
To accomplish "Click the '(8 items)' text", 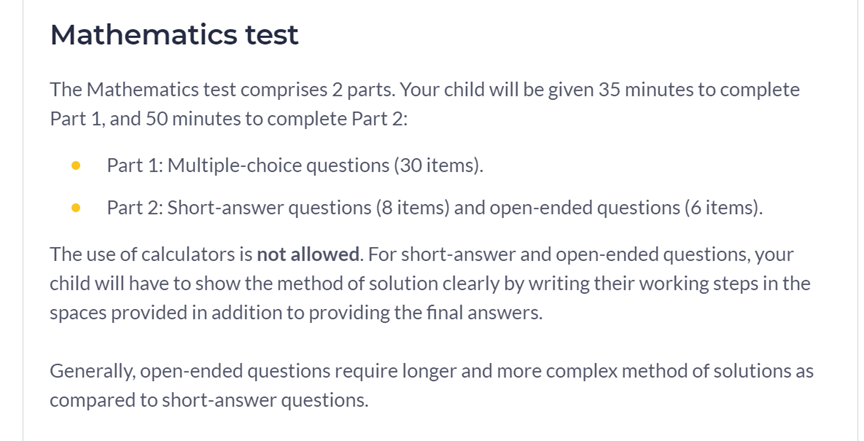I will pyautogui.click(x=413, y=208).
